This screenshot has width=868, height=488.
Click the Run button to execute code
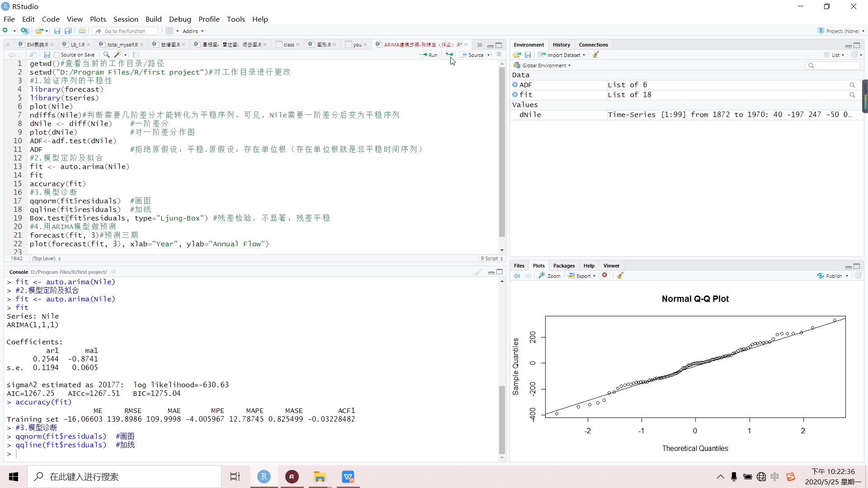point(430,54)
